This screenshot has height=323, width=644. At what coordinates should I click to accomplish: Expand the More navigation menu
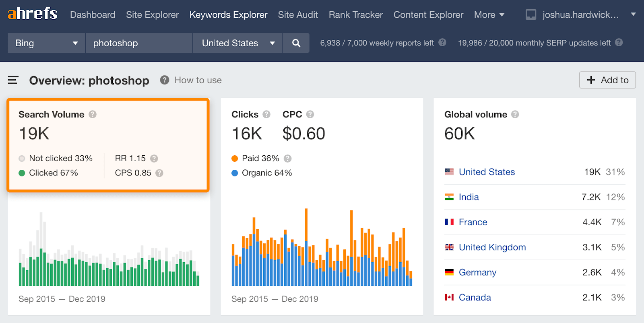(x=489, y=15)
